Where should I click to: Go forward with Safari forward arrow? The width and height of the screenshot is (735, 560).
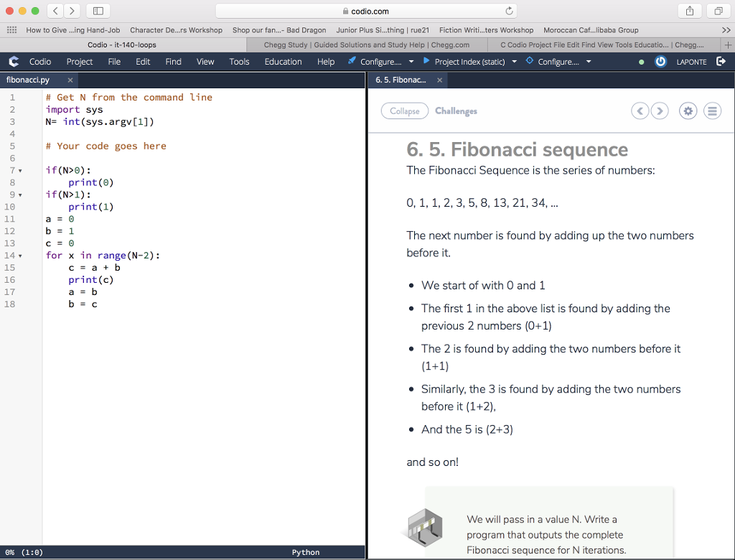72,10
